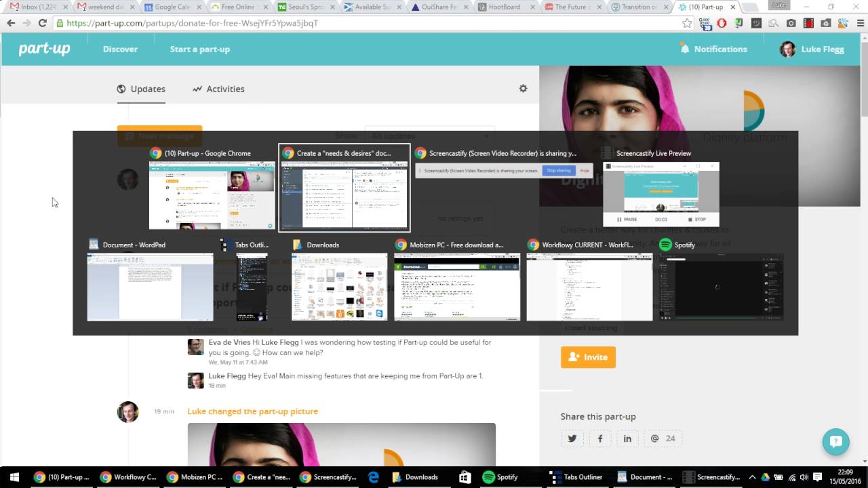Share this part-up on Facebook
868x488 pixels.
pyautogui.click(x=600, y=439)
